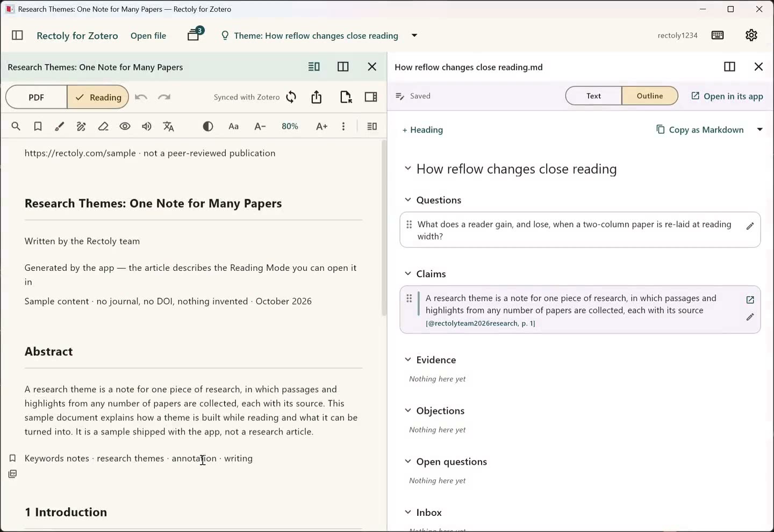
Task: Collapse the Questions section
Action: (408, 200)
